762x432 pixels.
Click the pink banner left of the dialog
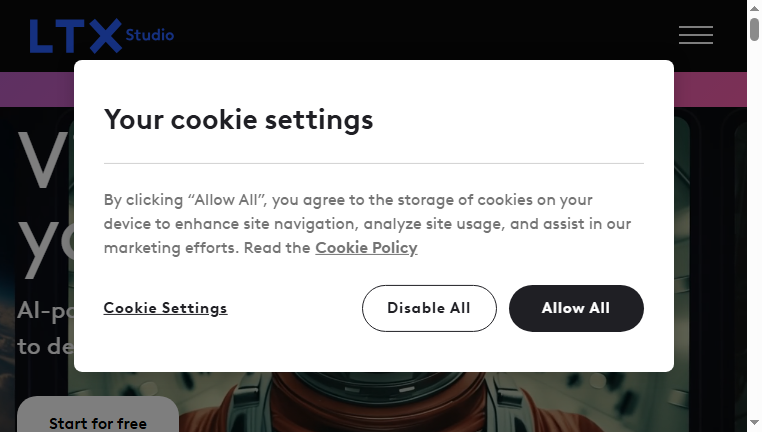pyautogui.click(x=37, y=89)
